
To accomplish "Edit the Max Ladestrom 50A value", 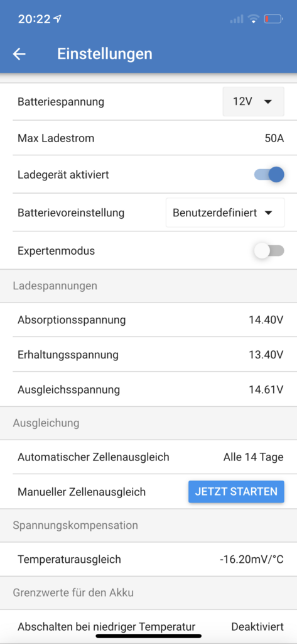I will click(x=148, y=138).
